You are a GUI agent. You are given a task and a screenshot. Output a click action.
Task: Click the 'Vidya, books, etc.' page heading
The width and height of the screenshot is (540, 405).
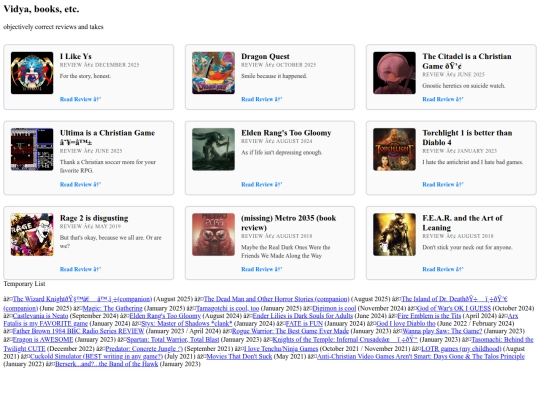pyautogui.click(x=41, y=9)
